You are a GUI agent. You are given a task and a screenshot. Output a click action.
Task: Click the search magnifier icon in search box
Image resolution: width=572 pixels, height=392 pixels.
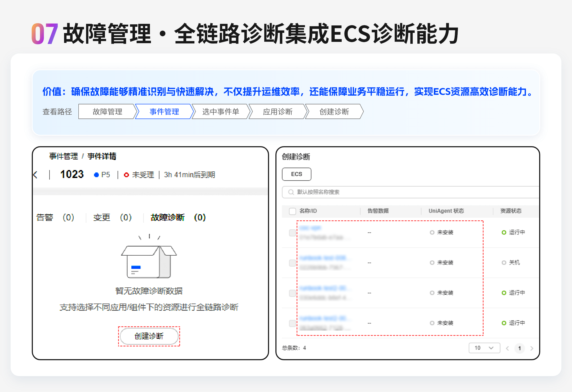(291, 192)
